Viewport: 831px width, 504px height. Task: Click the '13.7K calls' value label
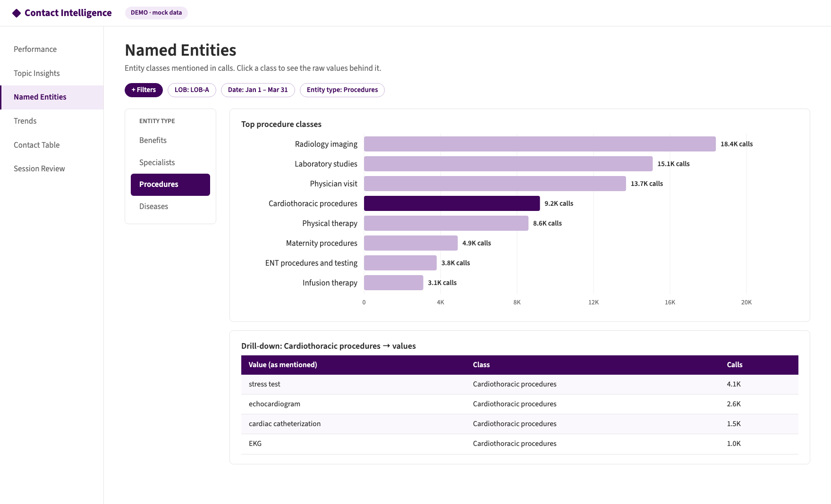(x=647, y=184)
